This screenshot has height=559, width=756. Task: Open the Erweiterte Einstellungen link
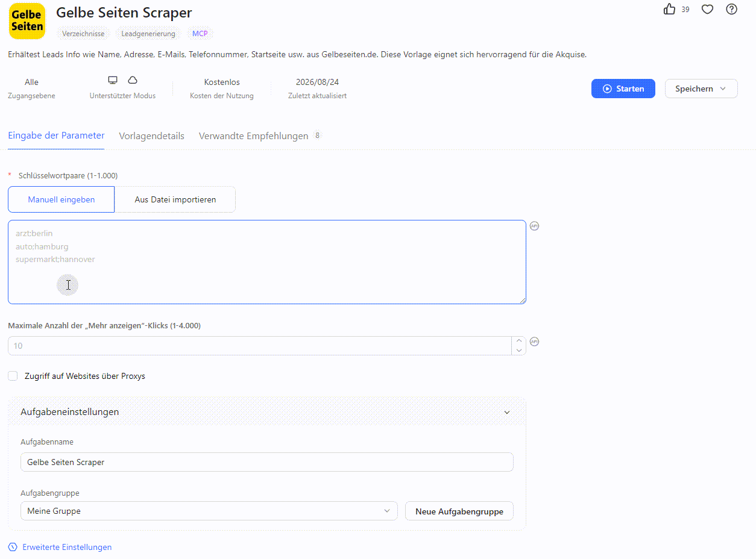click(67, 547)
